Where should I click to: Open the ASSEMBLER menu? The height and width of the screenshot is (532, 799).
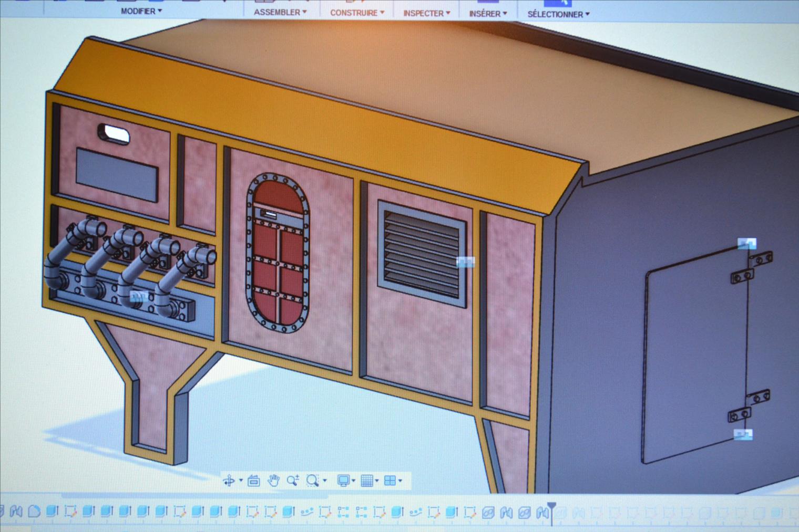pos(280,12)
